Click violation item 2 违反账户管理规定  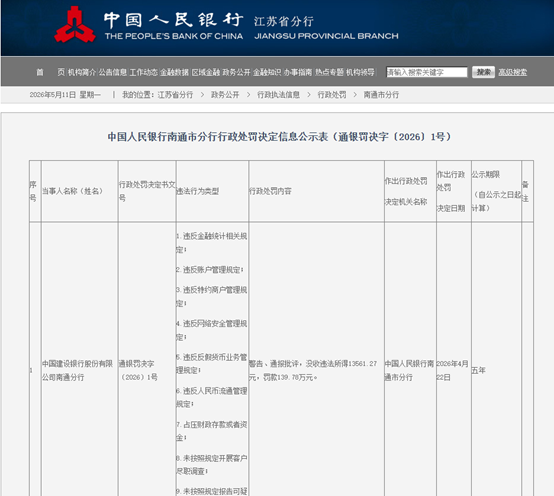pyautogui.click(x=210, y=270)
